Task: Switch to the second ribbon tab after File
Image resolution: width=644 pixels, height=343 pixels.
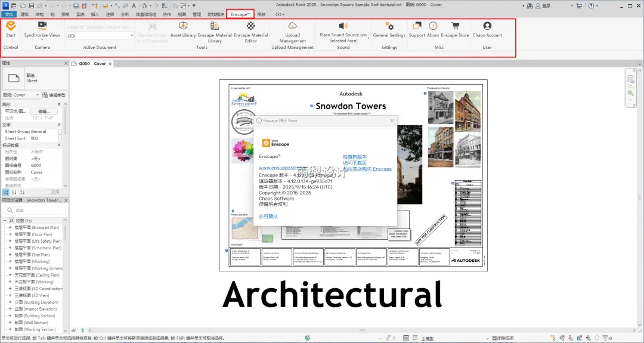Action: pyautogui.click(x=39, y=14)
